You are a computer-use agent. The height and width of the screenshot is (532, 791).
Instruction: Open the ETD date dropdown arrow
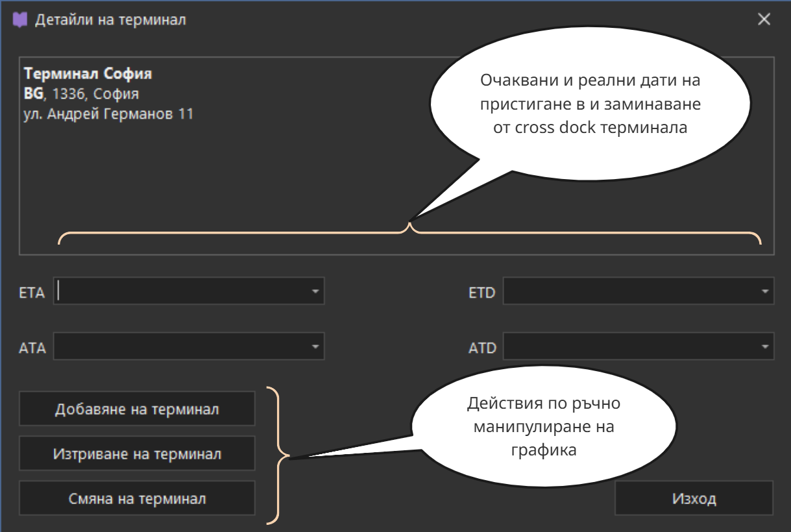(x=764, y=291)
